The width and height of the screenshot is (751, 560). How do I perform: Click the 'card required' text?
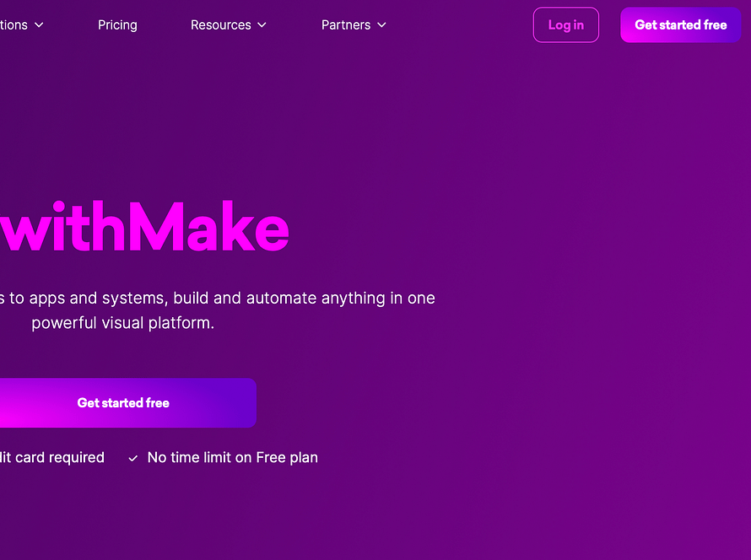pos(59,458)
